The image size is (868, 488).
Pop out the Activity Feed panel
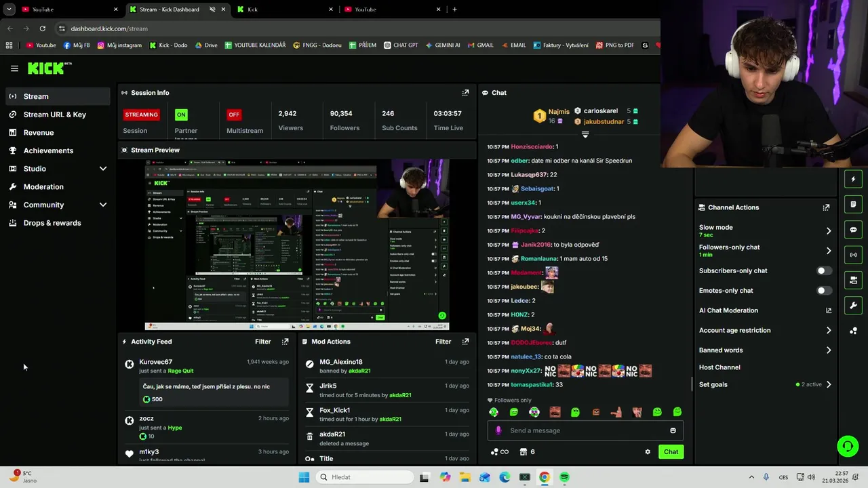285,342
